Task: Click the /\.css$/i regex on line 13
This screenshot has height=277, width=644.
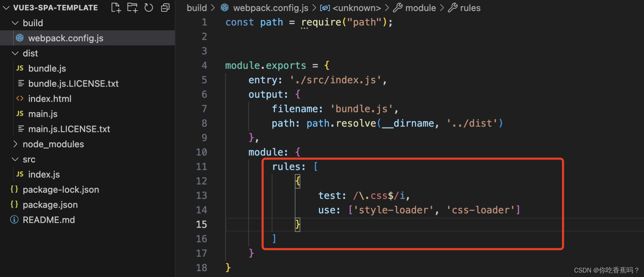Action: pyautogui.click(x=379, y=195)
